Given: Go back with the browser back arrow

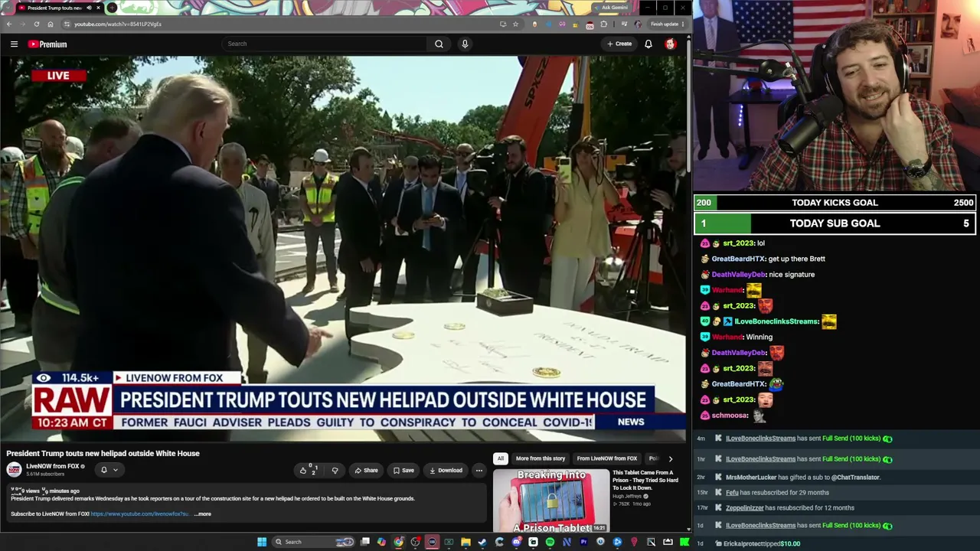Looking at the screenshot, I should [x=9, y=24].
